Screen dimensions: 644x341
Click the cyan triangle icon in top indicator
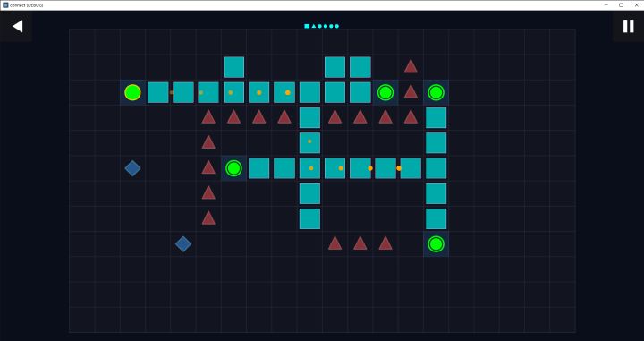coord(314,26)
